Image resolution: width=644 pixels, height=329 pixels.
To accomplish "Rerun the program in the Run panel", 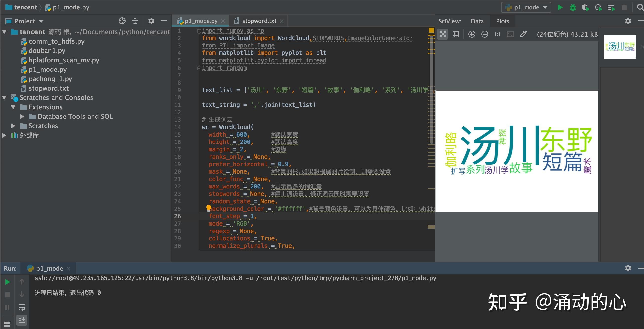I will click(7, 282).
